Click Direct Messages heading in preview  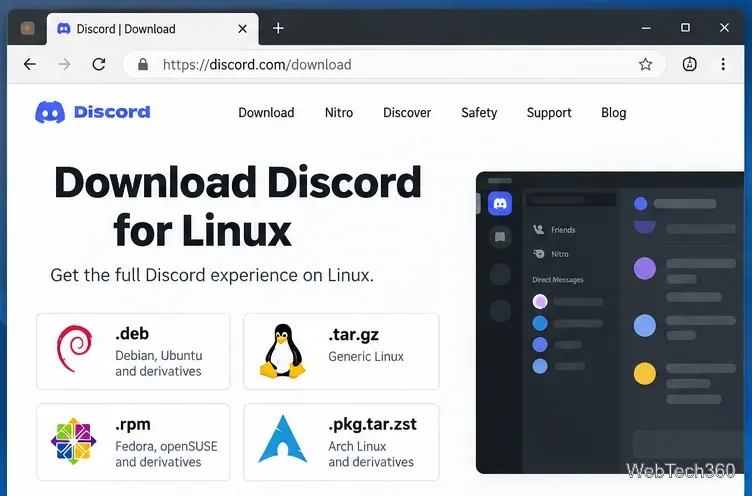[x=558, y=280]
